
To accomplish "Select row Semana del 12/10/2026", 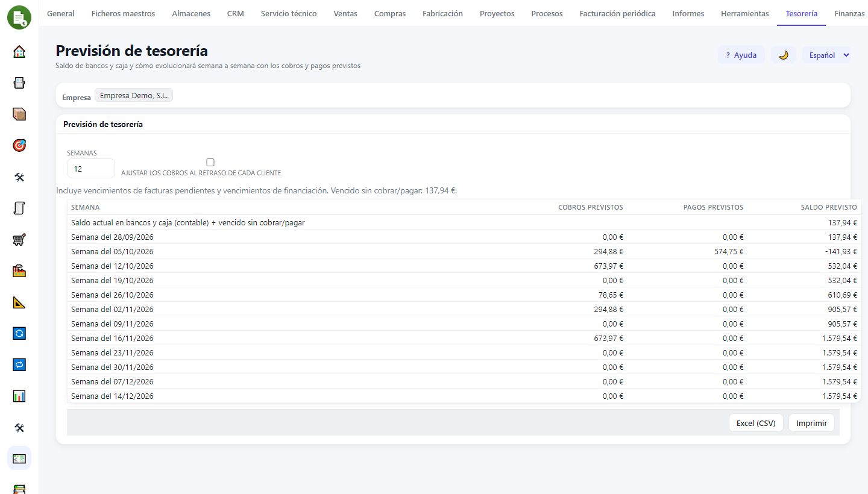I will pos(464,266).
